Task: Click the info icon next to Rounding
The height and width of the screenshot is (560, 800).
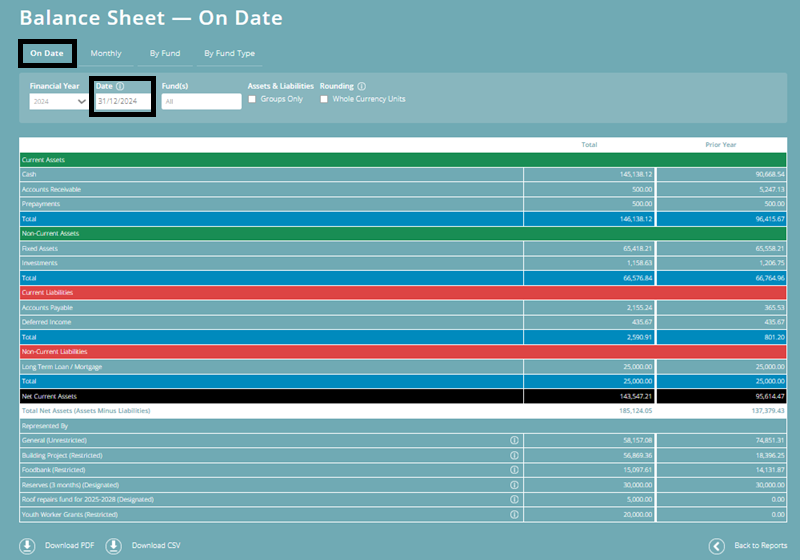Action: point(362,86)
